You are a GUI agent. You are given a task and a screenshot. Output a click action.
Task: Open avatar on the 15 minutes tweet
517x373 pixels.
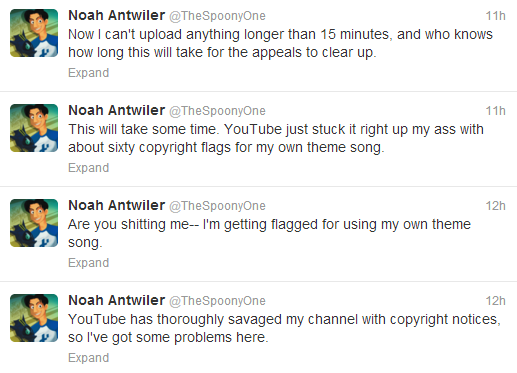point(34,33)
